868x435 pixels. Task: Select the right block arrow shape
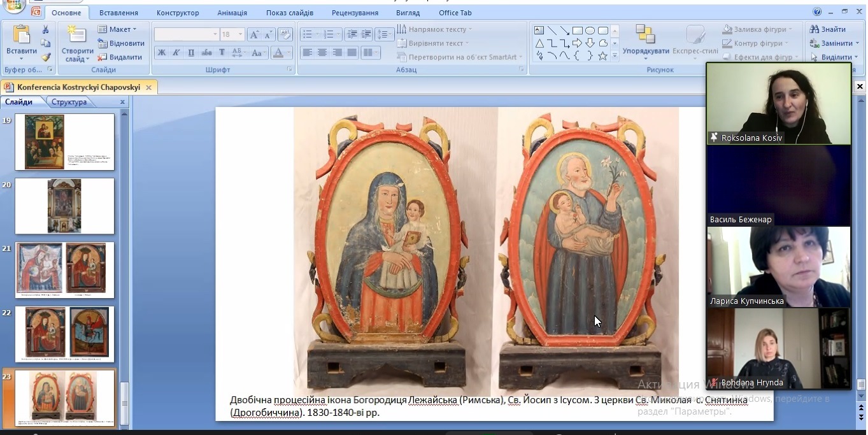click(577, 43)
